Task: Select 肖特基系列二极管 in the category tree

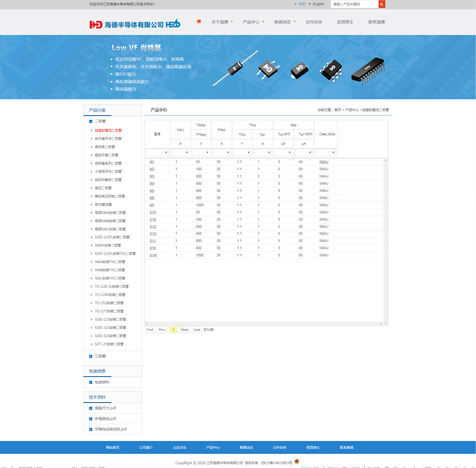Action: coord(108,163)
